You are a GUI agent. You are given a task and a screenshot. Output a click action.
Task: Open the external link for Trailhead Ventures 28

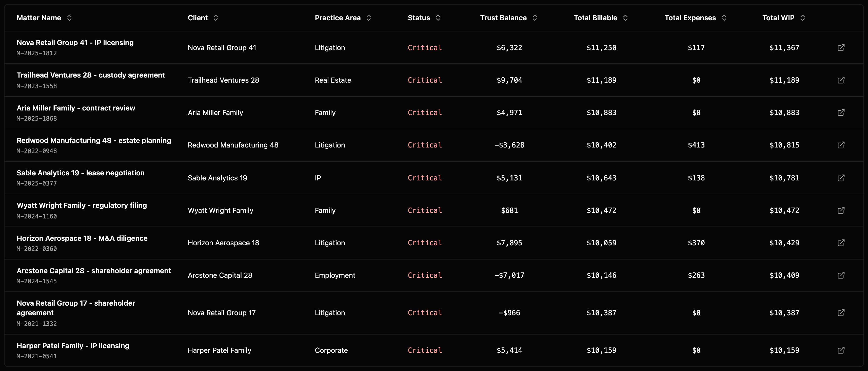point(841,80)
